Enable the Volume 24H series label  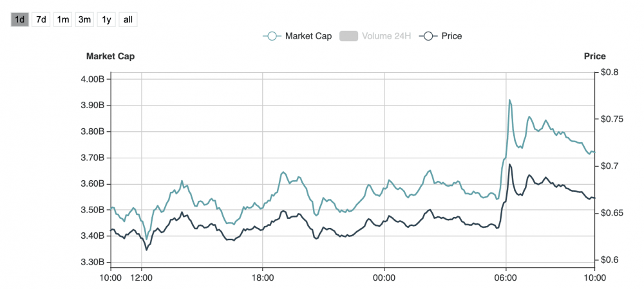[x=386, y=36]
